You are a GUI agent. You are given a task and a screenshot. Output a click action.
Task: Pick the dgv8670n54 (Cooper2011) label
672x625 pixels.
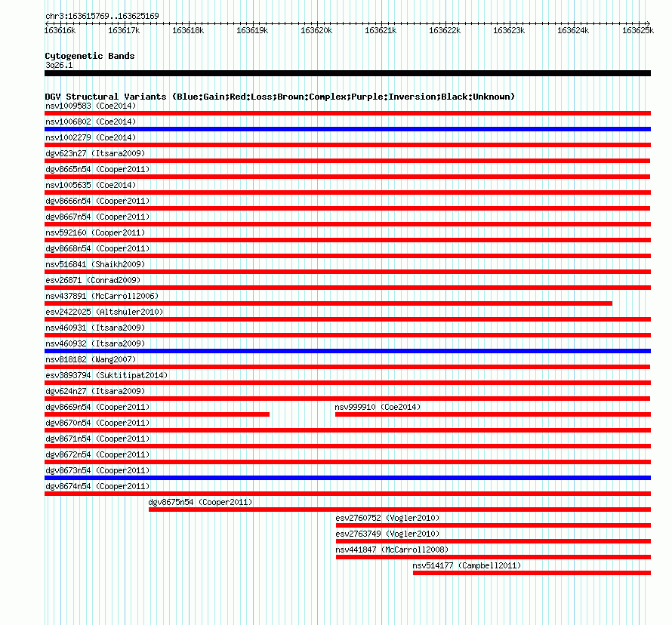(97, 423)
